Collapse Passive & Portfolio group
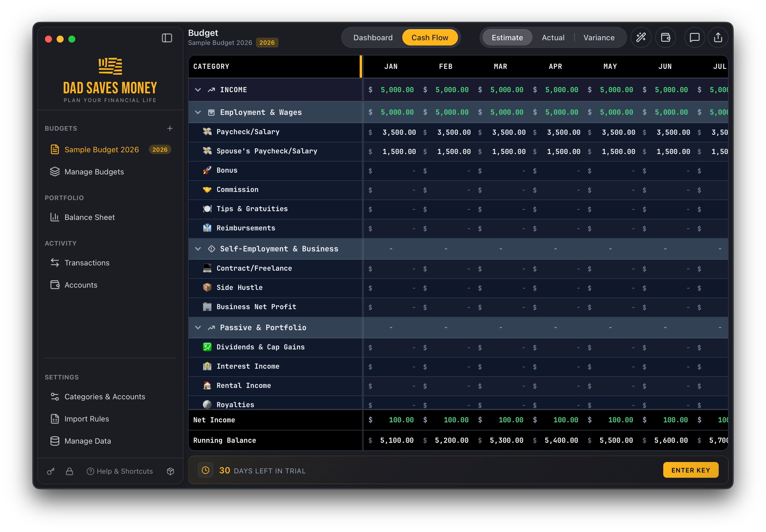 pos(198,328)
